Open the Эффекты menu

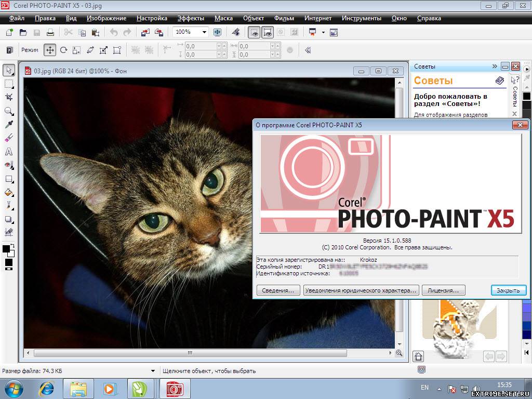[x=191, y=18]
